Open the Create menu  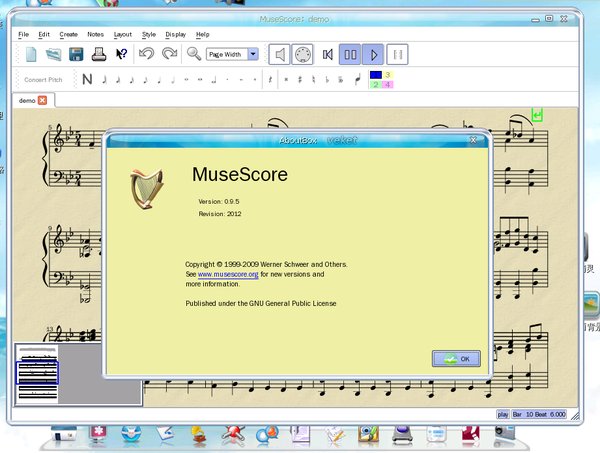(69, 35)
